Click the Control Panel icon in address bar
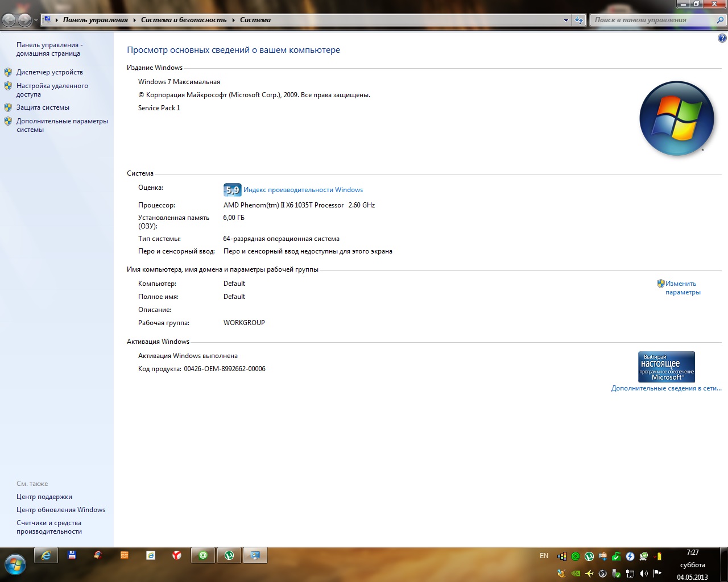Image resolution: width=728 pixels, height=582 pixels. 47,19
